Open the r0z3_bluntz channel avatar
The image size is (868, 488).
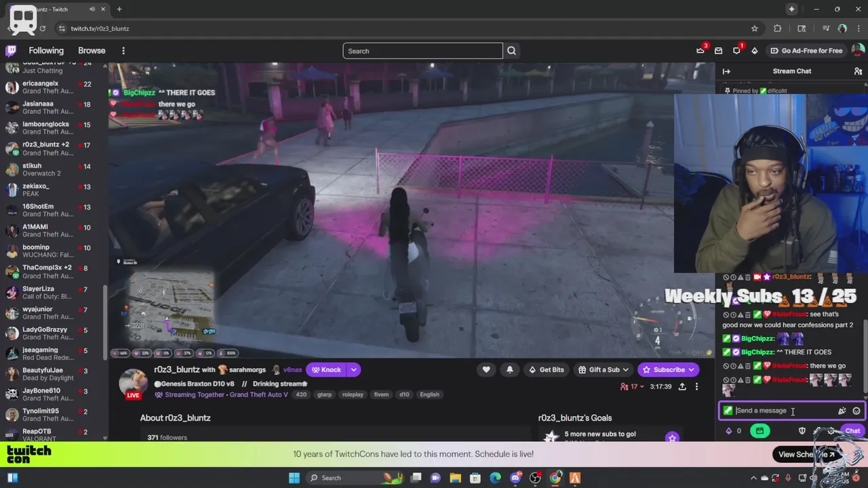click(134, 382)
